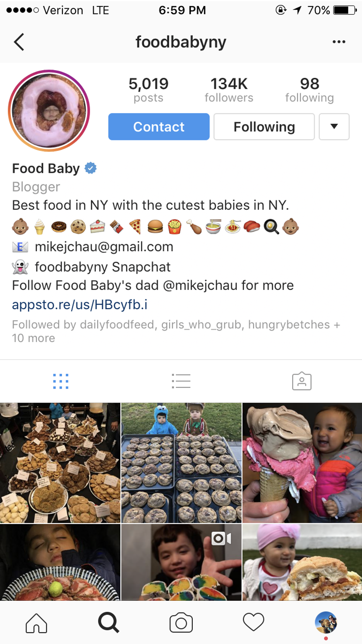
Task: Open your own profile avatar icon
Action: tap(326, 622)
